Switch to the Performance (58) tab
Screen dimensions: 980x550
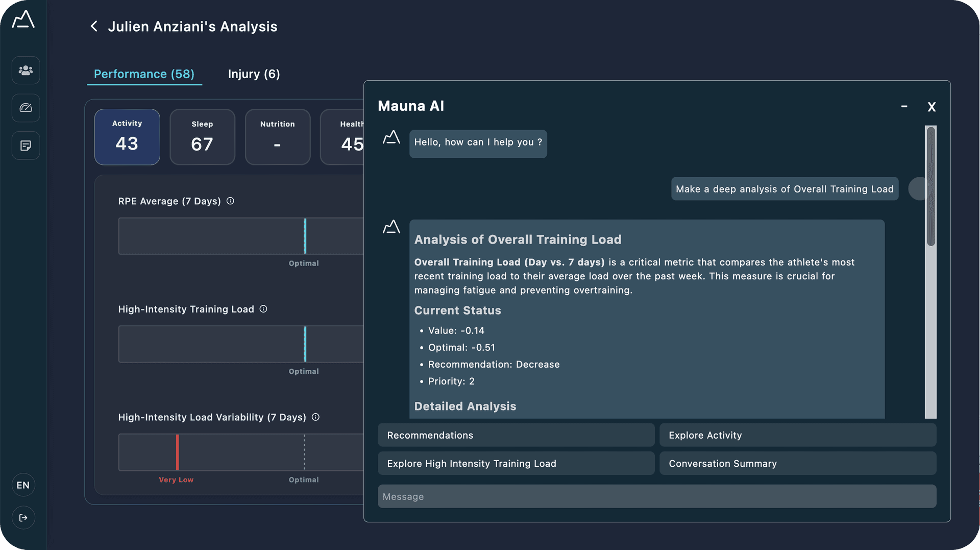pyautogui.click(x=144, y=74)
